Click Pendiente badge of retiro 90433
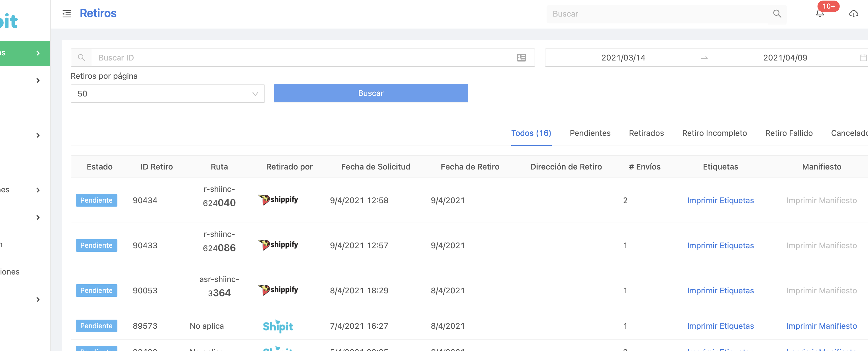Viewport: 868px width, 351px height. 96,245
